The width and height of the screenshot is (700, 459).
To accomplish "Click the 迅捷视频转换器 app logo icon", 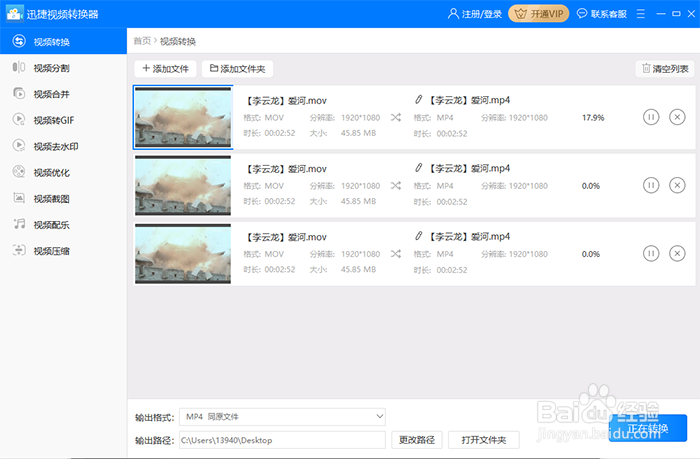I will click(x=14, y=14).
